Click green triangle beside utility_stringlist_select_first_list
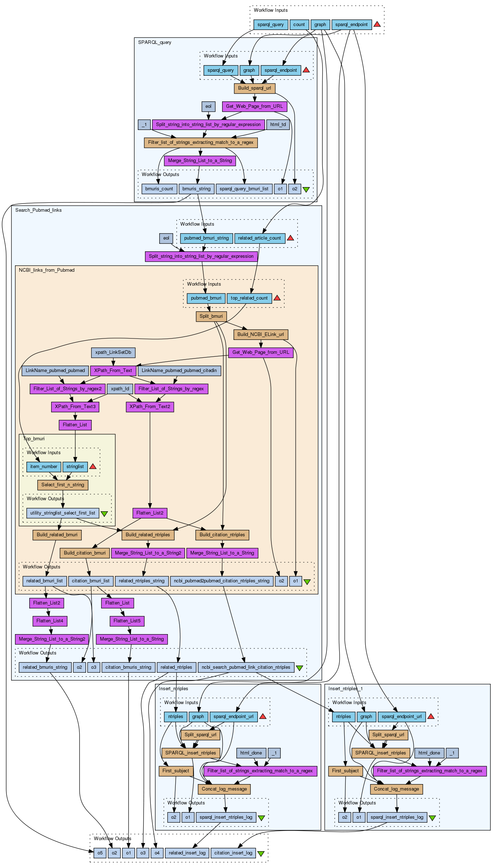The width and height of the screenshot is (496, 868). click(104, 513)
